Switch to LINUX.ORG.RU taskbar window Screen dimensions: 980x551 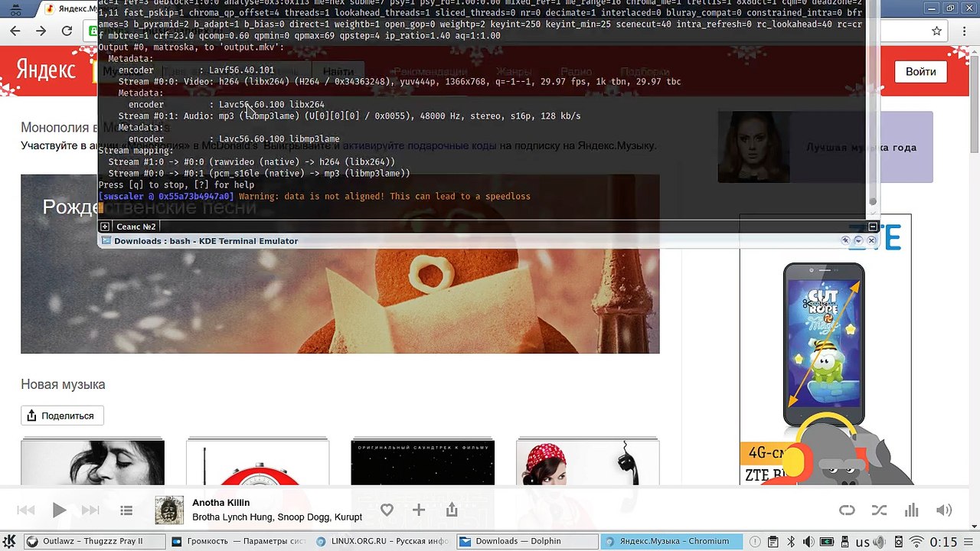(384, 541)
